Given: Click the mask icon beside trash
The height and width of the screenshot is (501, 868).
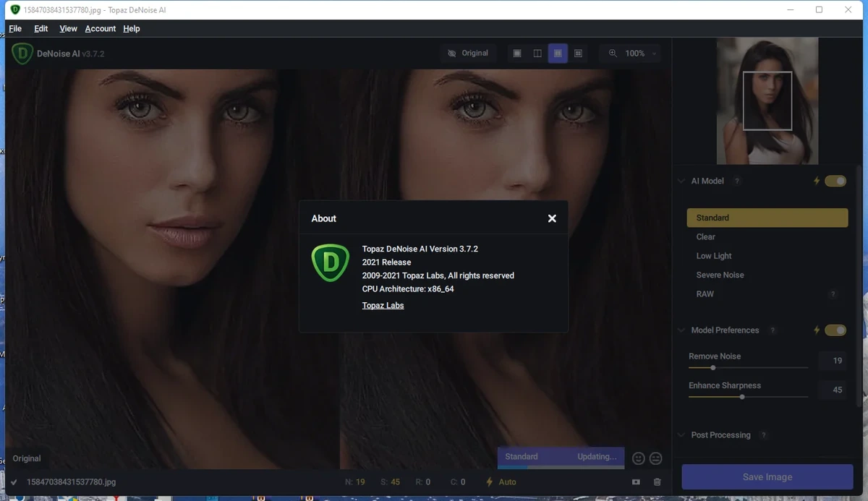Looking at the screenshot, I should [636, 482].
